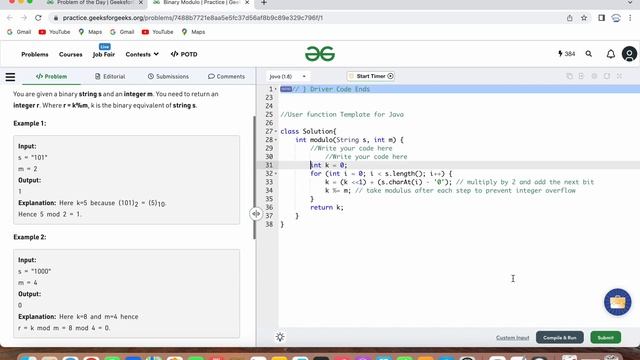The image size is (640, 360).
Task: Click the line 'int k = 0;' in editor
Action: [329, 165]
